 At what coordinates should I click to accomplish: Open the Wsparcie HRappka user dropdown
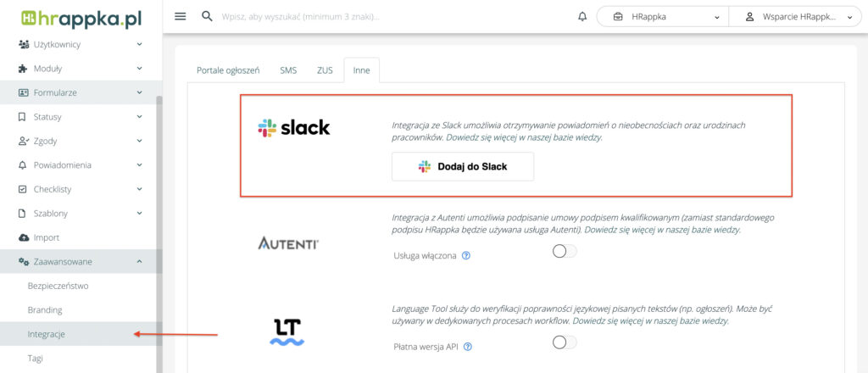795,16
